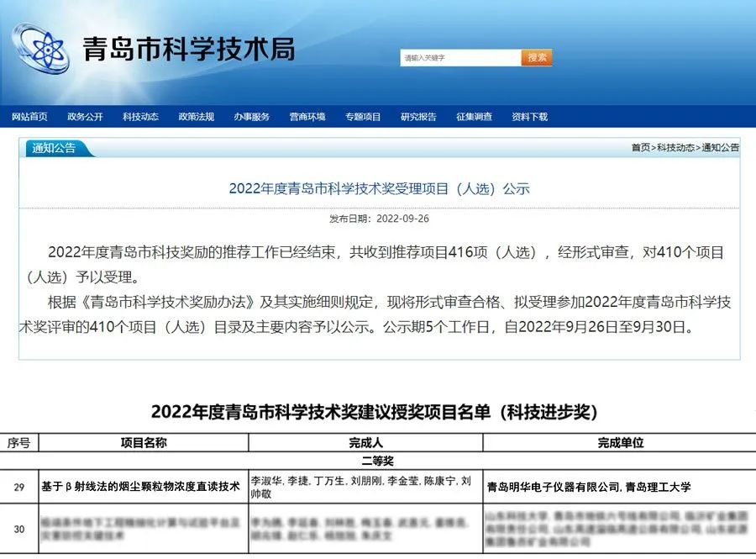Click the 通知公告 breadcrumb link
756x559 pixels.
point(720,148)
